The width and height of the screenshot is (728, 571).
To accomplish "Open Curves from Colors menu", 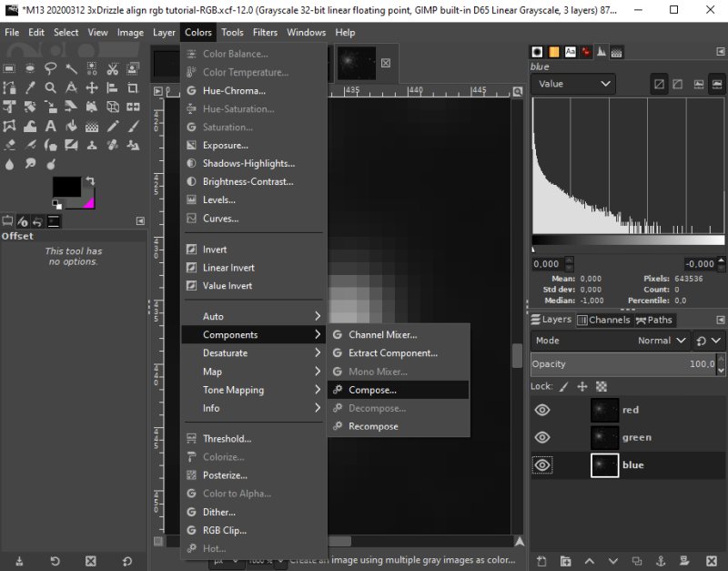I will tap(253, 219).
